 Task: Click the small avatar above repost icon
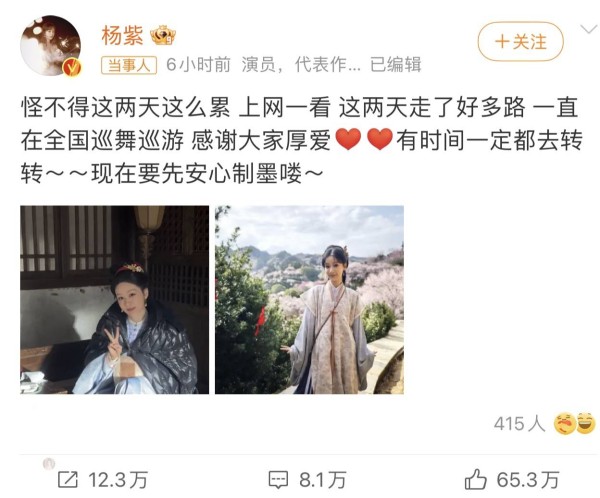pos(49,464)
